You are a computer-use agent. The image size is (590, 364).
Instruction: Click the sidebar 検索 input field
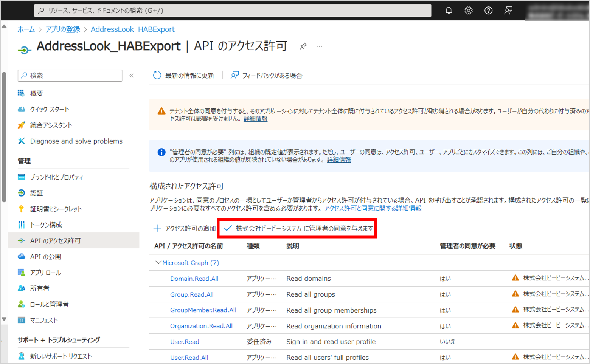(x=70, y=76)
